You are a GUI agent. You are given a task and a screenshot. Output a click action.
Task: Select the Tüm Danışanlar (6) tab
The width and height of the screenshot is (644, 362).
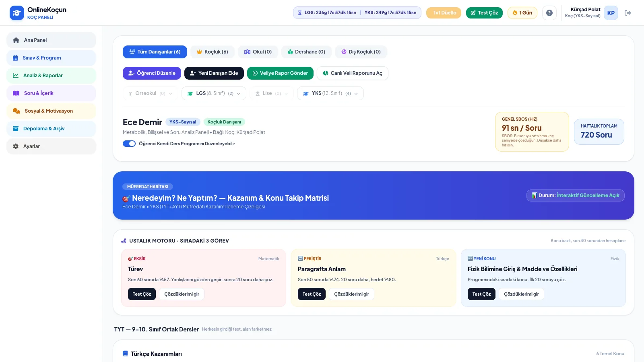[155, 52]
